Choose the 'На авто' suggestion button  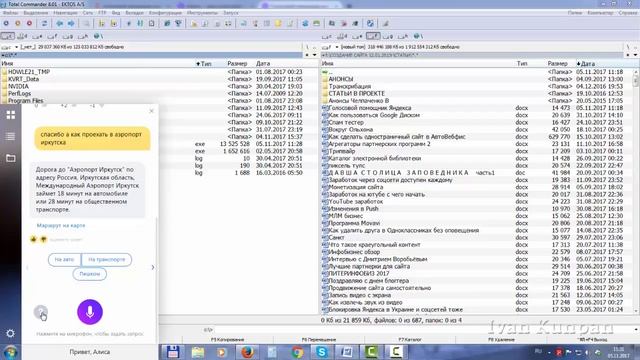click(64, 260)
